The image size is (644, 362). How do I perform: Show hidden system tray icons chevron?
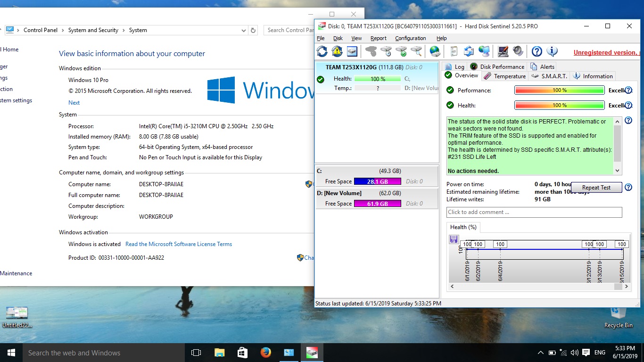(540, 353)
